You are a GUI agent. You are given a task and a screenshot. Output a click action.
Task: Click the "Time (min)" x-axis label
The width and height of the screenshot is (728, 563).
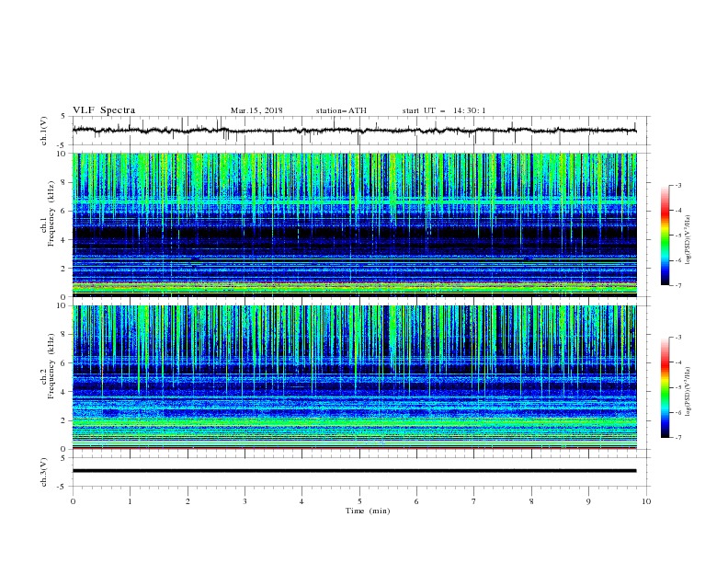368,511
